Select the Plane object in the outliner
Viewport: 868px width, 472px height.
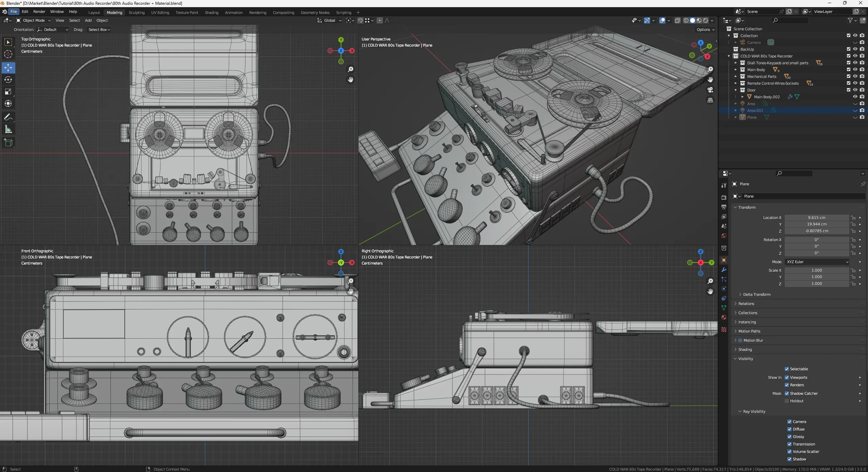tap(752, 117)
